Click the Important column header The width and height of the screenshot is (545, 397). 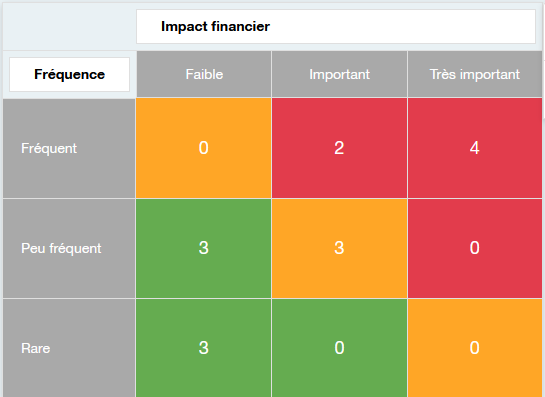(339, 74)
